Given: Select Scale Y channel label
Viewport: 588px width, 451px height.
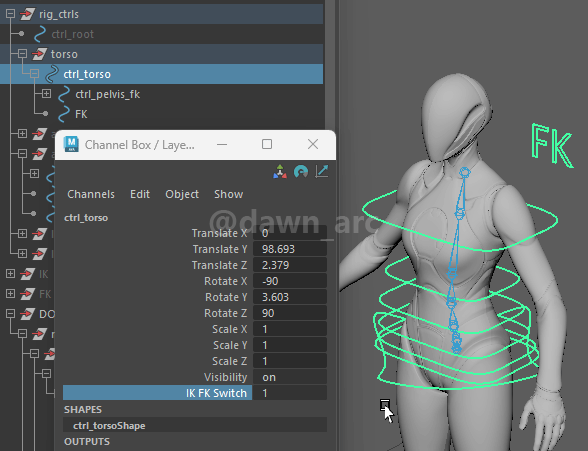Looking at the screenshot, I should pos(230,345).
